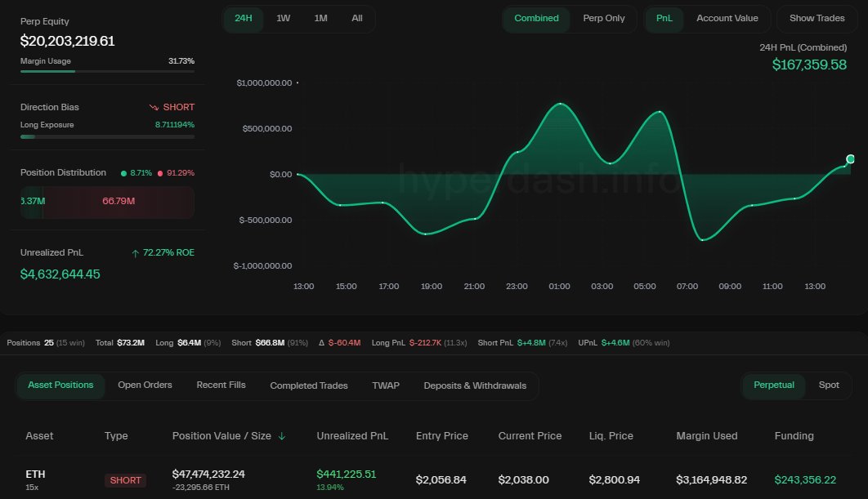
Task: Click the downward trend icon beside SHORT
Action: pyautogui.click(x=154, y=107)
